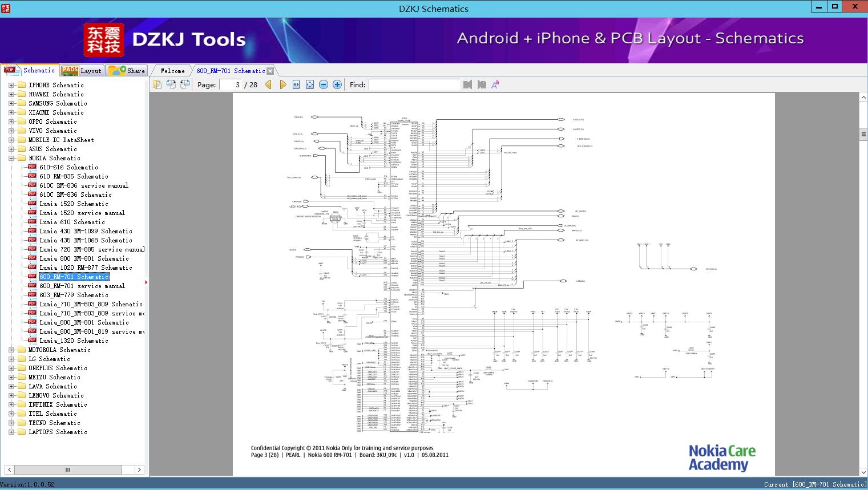The width and height of the screenshot is (868, 490).
Task: Go to the next page arrow
Action: point(282,84)
